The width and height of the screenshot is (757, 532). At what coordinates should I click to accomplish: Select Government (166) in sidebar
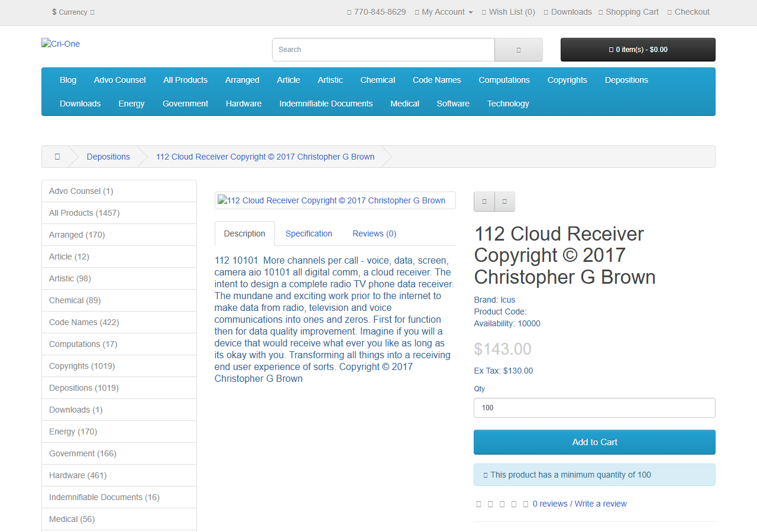pos(119,453)
